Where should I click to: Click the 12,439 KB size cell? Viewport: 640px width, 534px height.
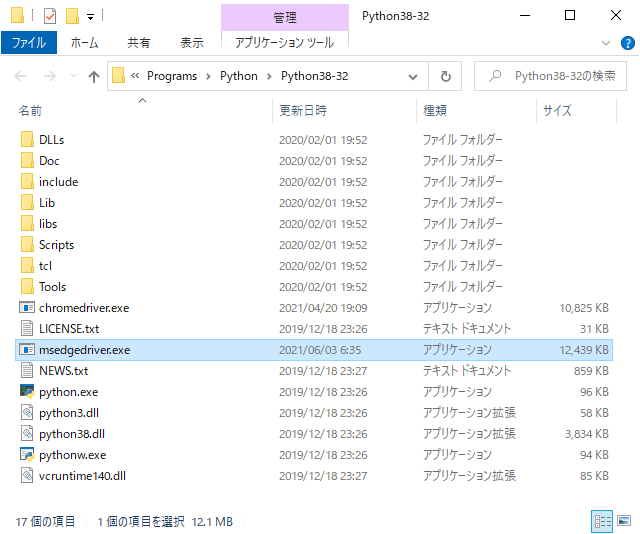584,350
